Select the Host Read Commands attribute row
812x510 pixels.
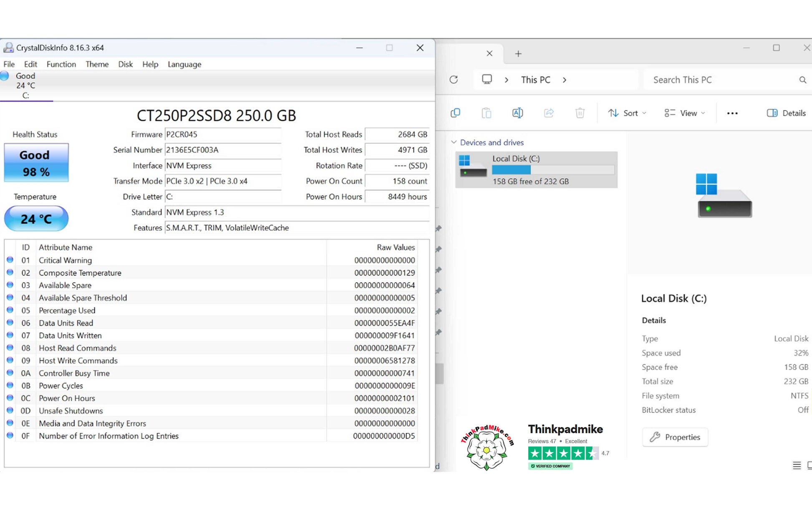(x=212, y=348)
